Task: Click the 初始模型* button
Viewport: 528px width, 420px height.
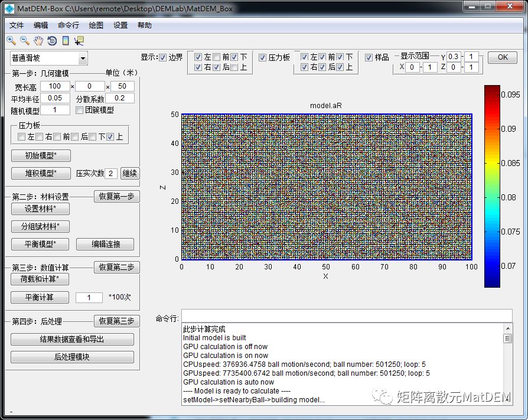Action: click(41, 156)
